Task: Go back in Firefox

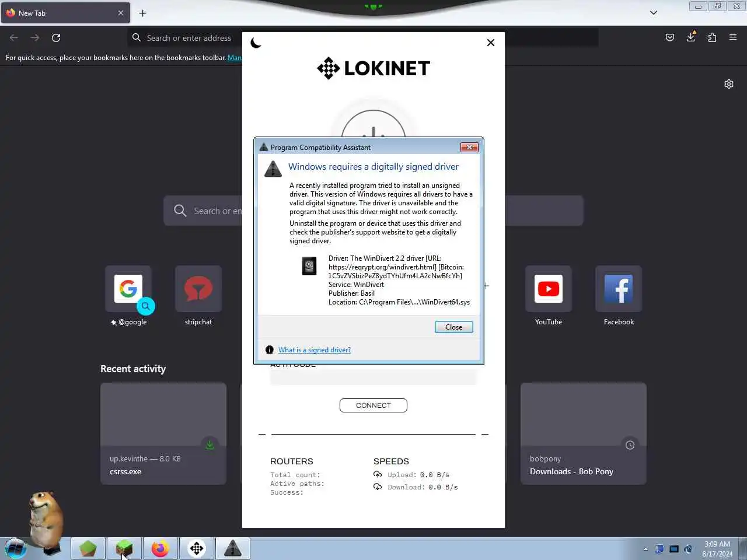Action: click(14, 38)
